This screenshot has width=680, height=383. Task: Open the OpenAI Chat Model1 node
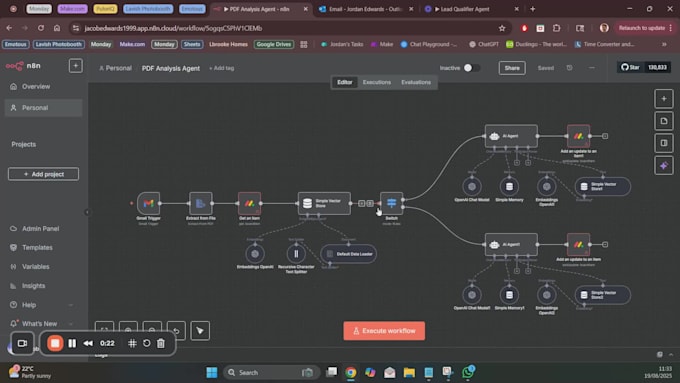(x=472, y=295)
